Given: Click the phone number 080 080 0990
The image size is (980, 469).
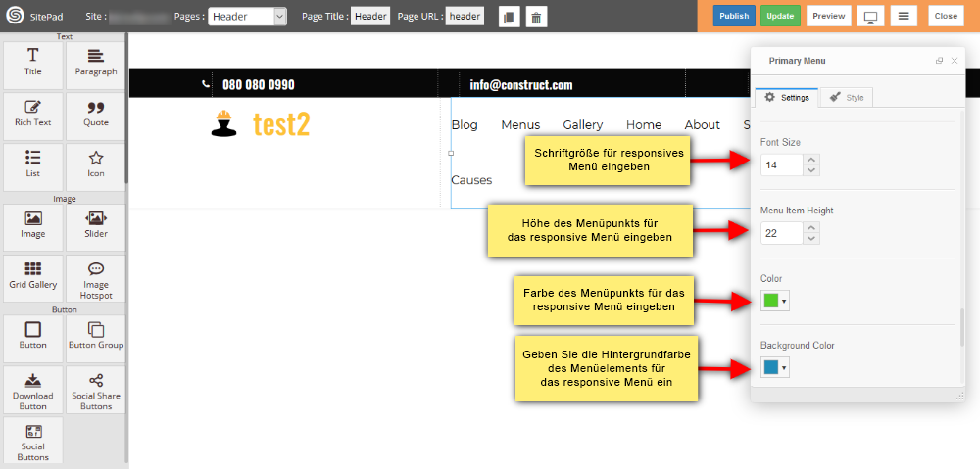Looking at the screenshot, I should click(x=258, y=84).
